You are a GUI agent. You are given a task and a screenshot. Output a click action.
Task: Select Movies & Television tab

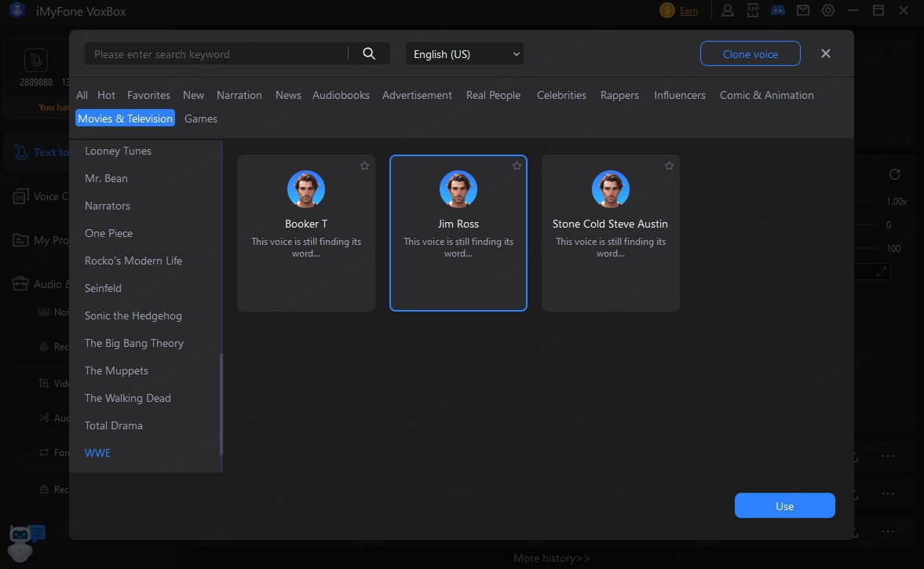(125, 118)
